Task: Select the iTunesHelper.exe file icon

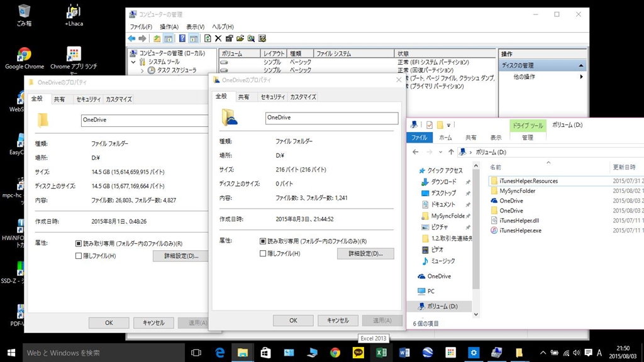Action: (x=494, y=231)
